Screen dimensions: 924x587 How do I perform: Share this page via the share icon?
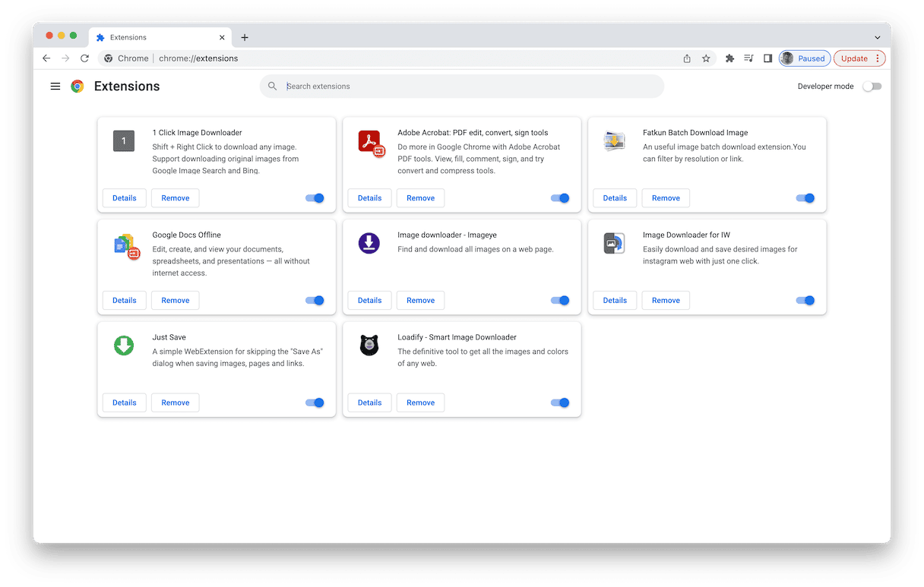point(687,58)
